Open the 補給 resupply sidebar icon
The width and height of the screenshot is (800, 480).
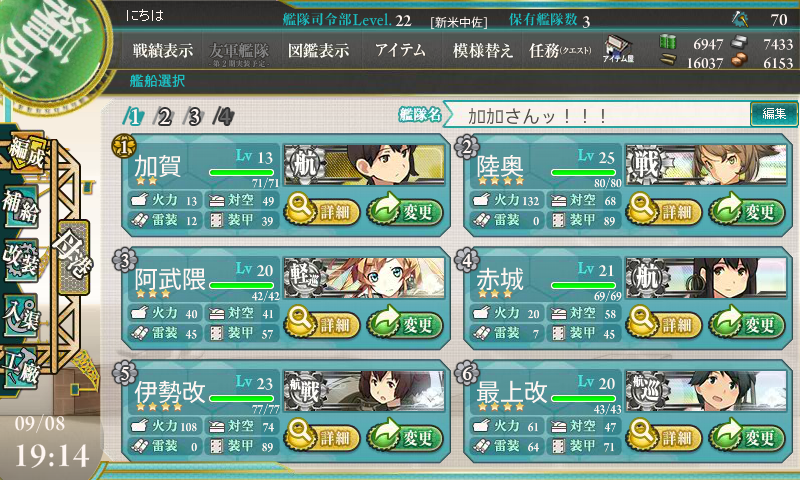click(21, 207)
